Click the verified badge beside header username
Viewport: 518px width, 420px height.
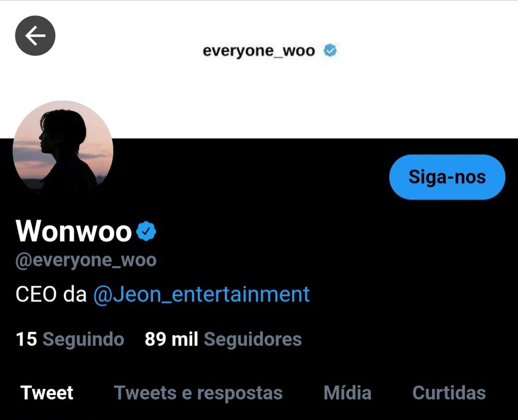330,51
